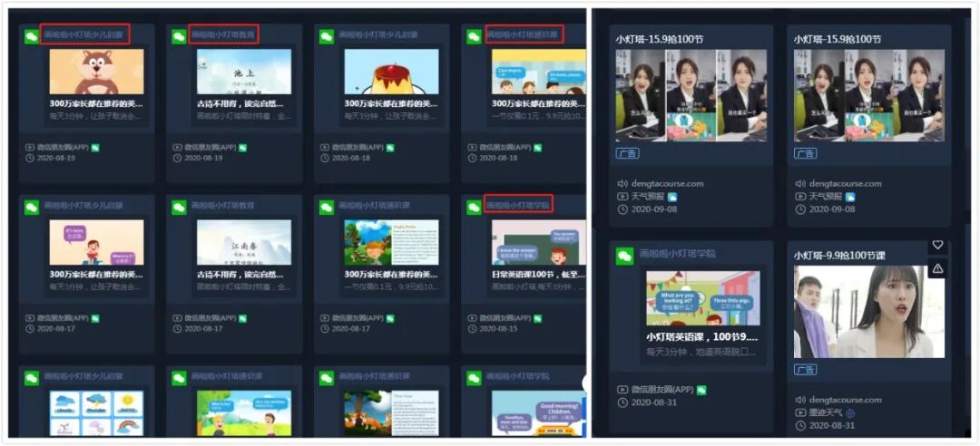Open the squirrel cartoon ad thumbnail
This screenshot has height=446, width=980.
(97, 72)
